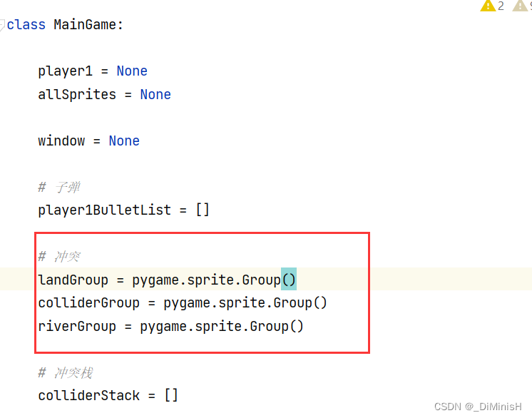Viewport: 532px width, 418px height.
Task: Click the landGroup variable name
Action: pos(73,280)
